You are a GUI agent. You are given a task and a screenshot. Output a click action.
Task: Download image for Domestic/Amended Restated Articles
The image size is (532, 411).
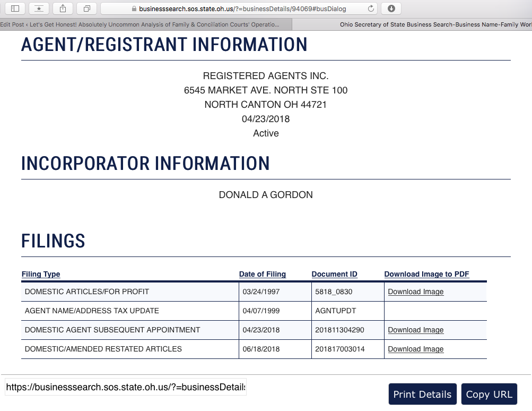(x=415, y=349)
